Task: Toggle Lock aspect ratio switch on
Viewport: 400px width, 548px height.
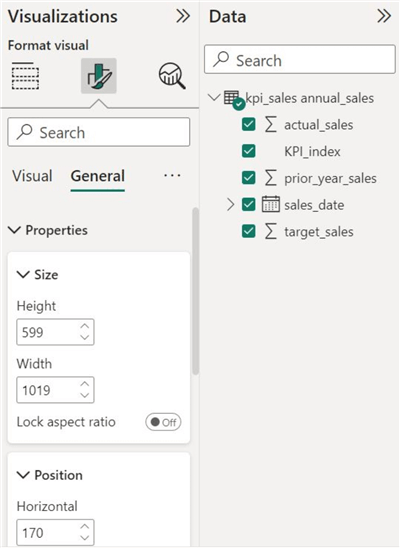Action: [x=163, y=422]
